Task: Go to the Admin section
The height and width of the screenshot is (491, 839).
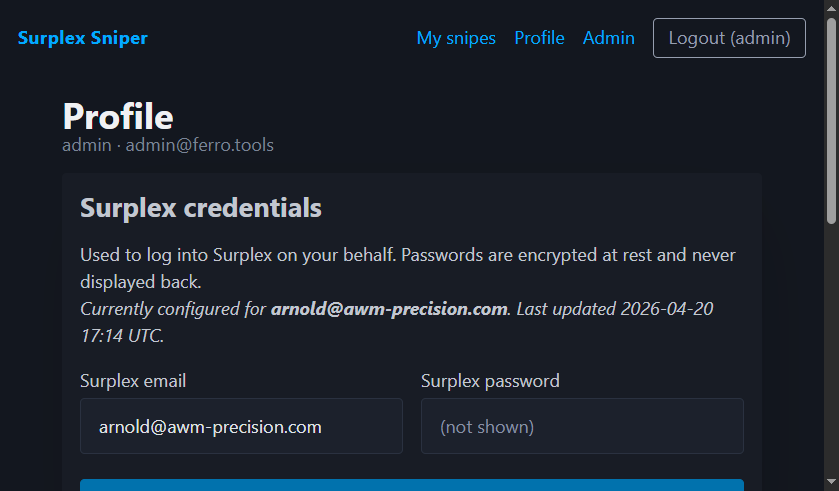Action: point(608,38)
